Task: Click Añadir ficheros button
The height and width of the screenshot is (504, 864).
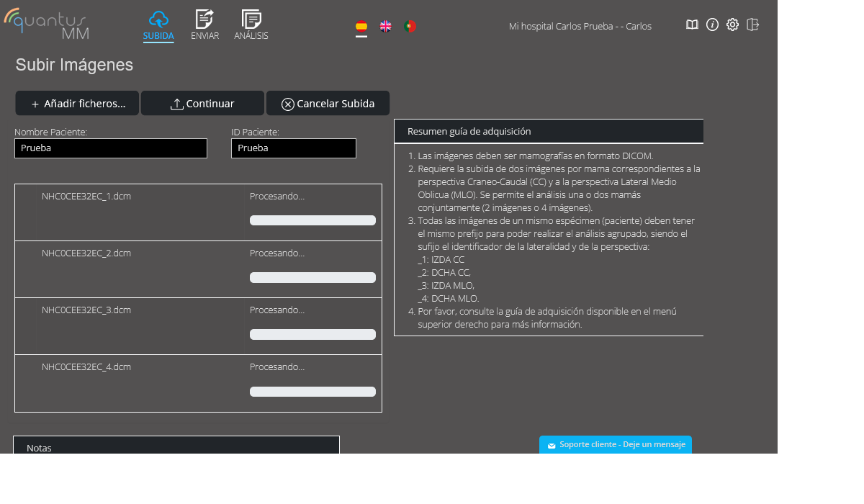Action: coord(77,104)
